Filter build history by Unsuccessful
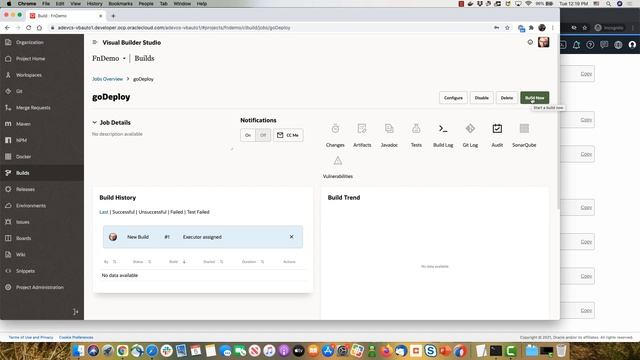Viewport: 640px width, 360px height. (x=152, y=212)
